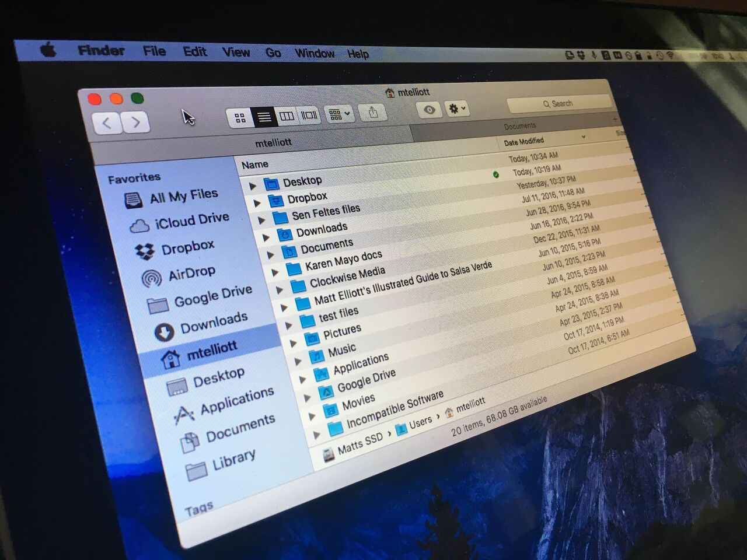Click the Documents icon in the sidebar

[x=190, y=443]
